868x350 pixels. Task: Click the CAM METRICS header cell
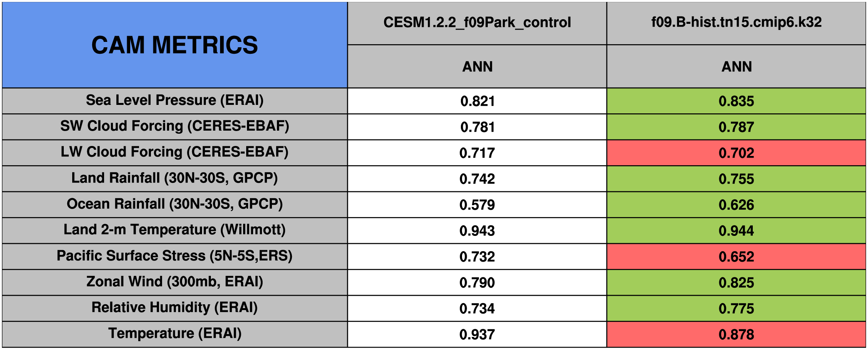175,45
